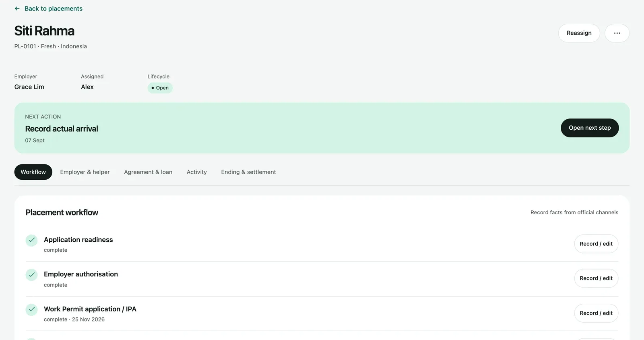Click Record / edit for Employer authorisation
The image size is (644, 340).
596,278
